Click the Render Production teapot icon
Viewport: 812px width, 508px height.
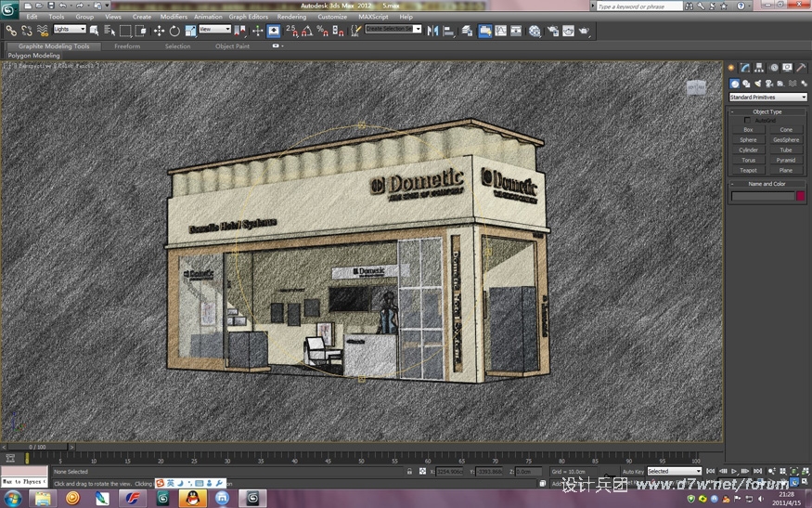pyautogui.click(x=584, y=31)
